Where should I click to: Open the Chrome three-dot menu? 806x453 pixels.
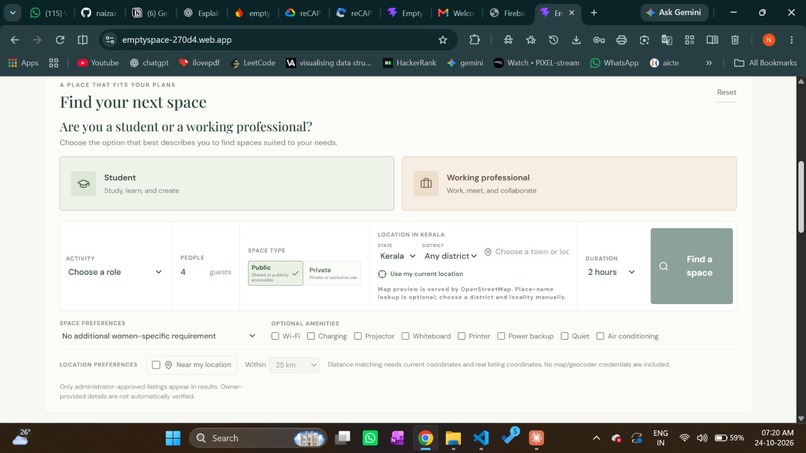coord(792,40)
